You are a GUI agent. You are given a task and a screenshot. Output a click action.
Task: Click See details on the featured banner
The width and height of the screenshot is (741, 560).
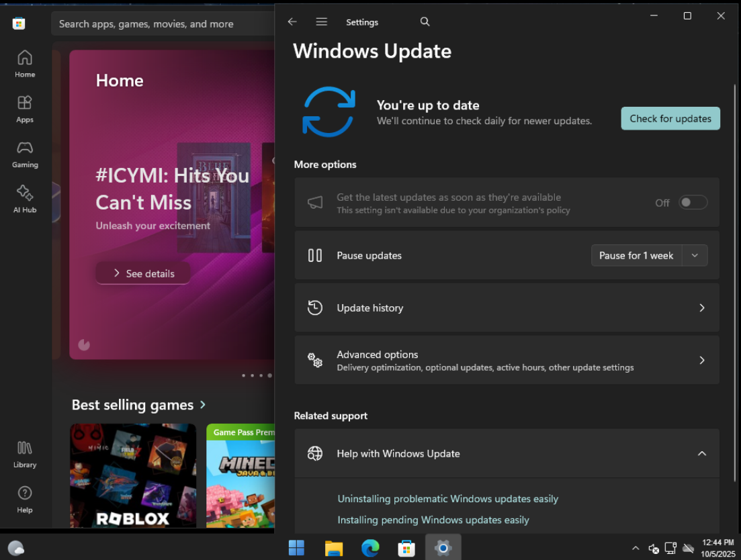(143, 273)
